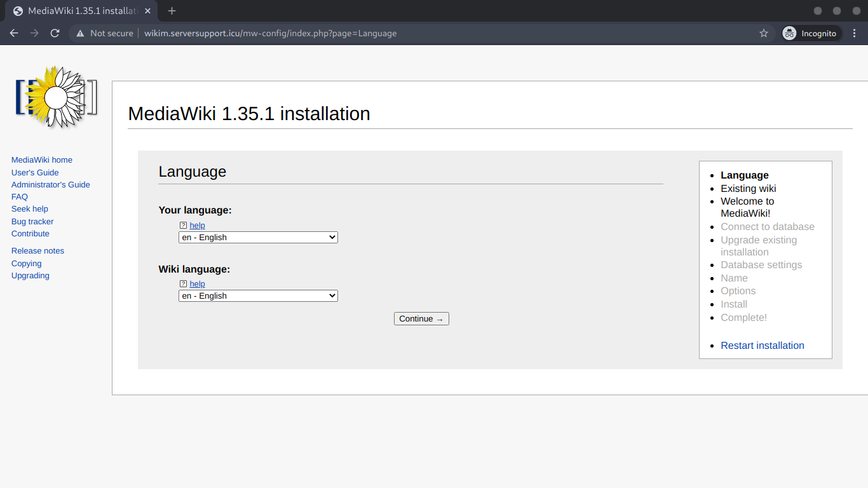Open the Release notes link

click(37, 251)
